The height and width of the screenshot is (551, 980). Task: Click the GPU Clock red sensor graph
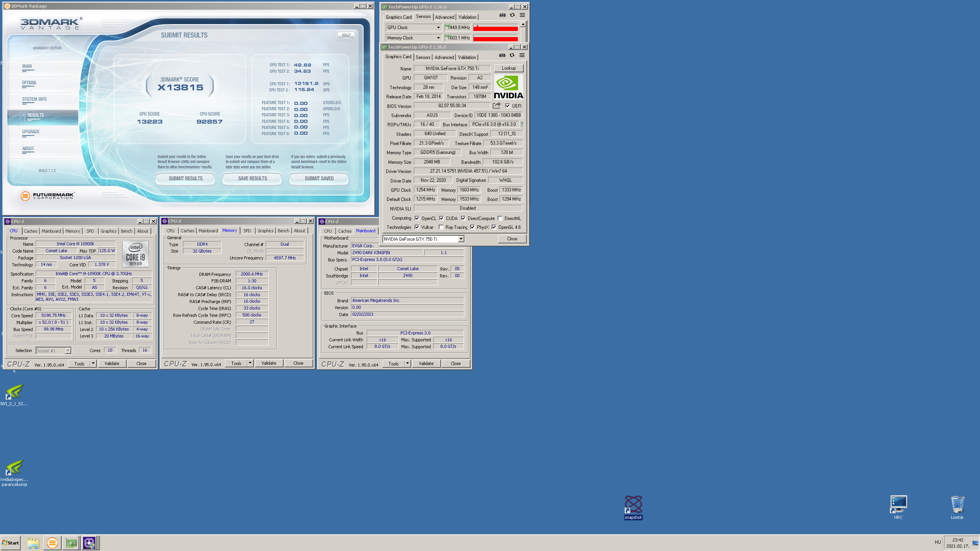(x=495, y=28)
